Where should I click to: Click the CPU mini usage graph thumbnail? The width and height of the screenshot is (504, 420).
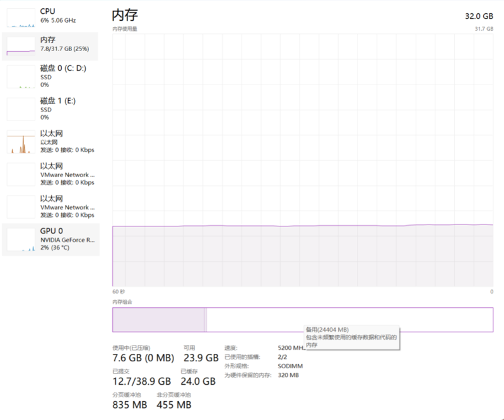(x=21, y=17)
